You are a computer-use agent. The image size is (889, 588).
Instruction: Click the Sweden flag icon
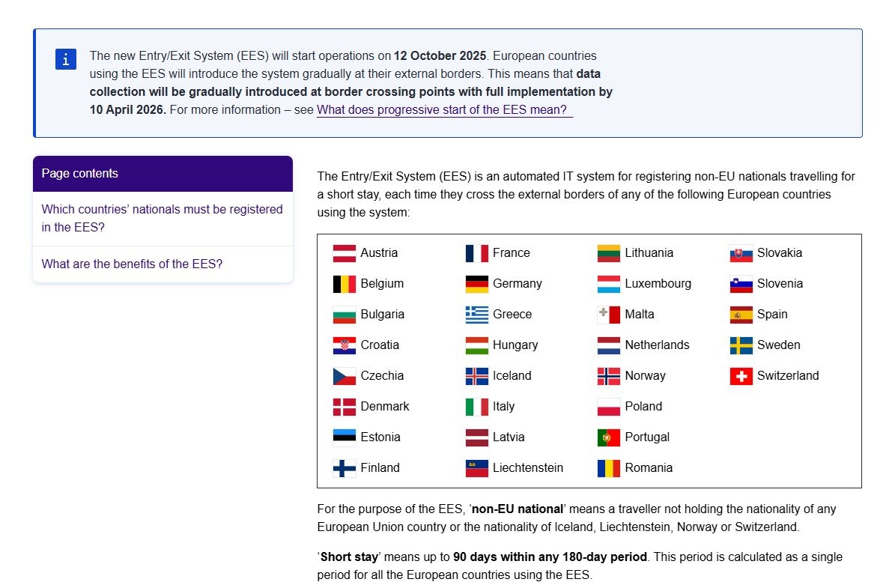741,345
